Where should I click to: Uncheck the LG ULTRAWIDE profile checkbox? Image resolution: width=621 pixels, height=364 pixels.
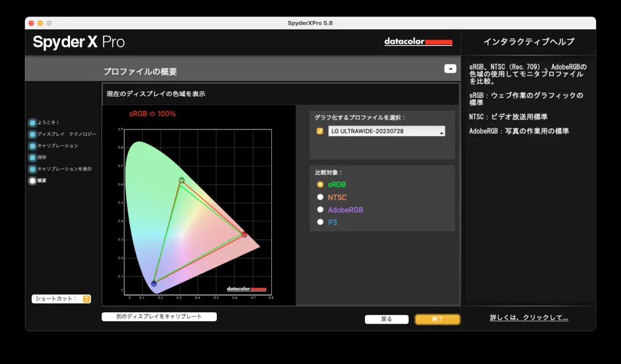(320, 131)
